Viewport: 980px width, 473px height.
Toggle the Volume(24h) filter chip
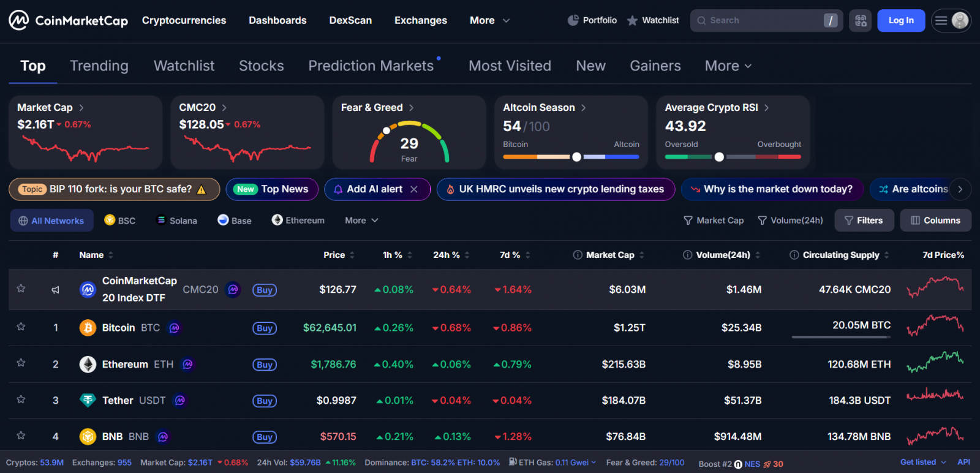click(x=791, y=221)
